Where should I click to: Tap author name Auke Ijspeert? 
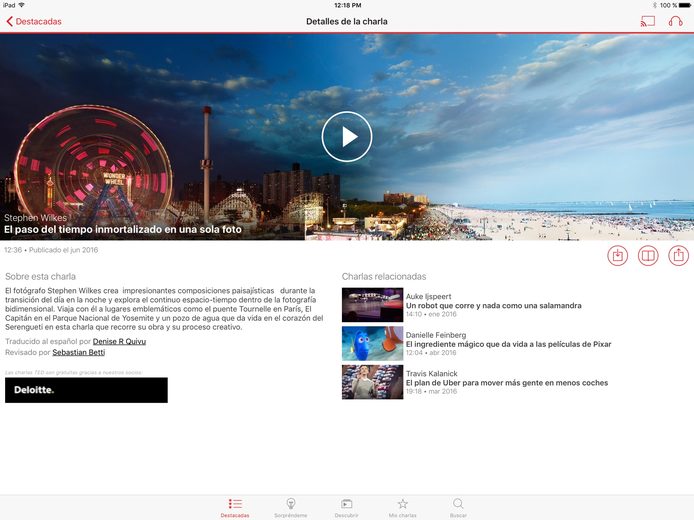[428, 296]
